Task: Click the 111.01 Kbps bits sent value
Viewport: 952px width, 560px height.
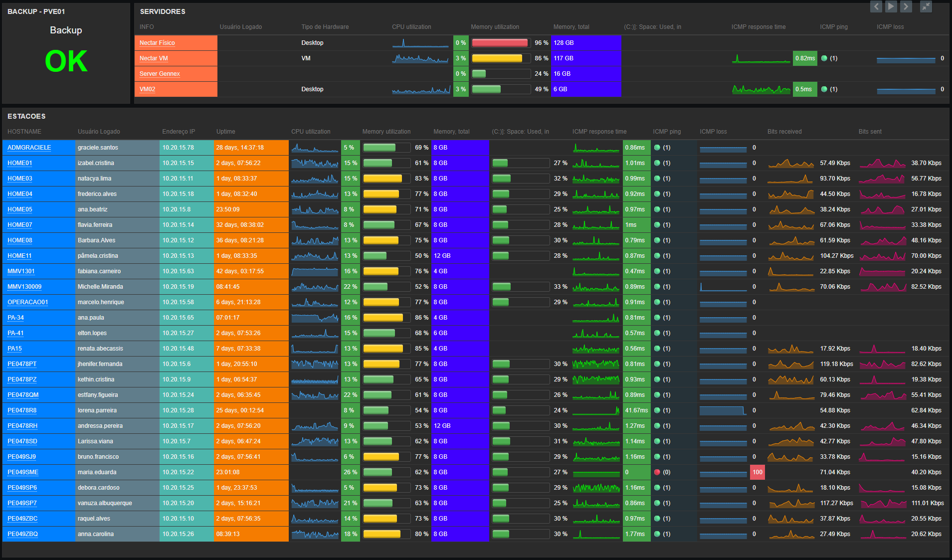Action: [928, 503]
